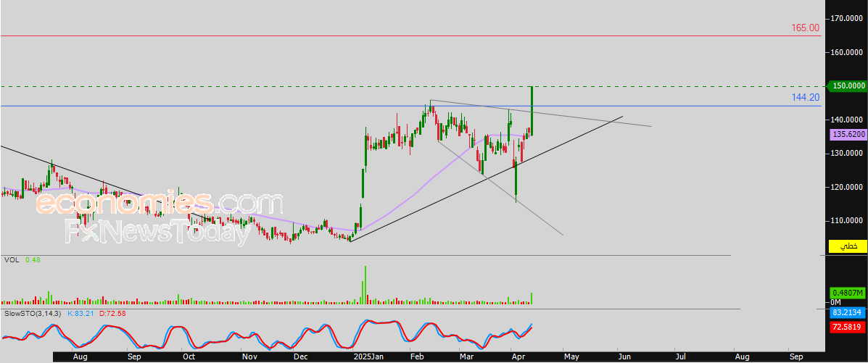Select the 135.6200 purple moving average tag
The height and width of the screenshot is (363, 868).
coord(848,135)
